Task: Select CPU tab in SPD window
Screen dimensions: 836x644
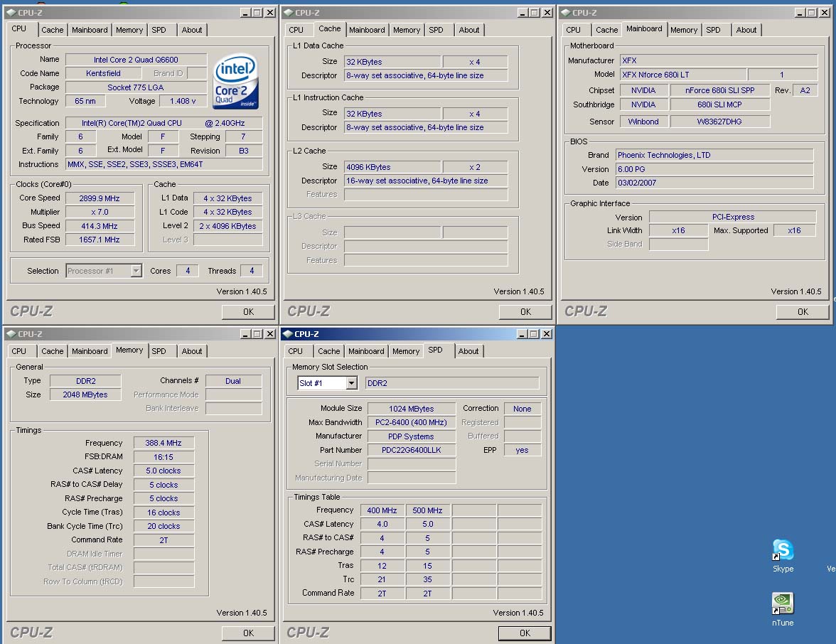Action: 296,351
